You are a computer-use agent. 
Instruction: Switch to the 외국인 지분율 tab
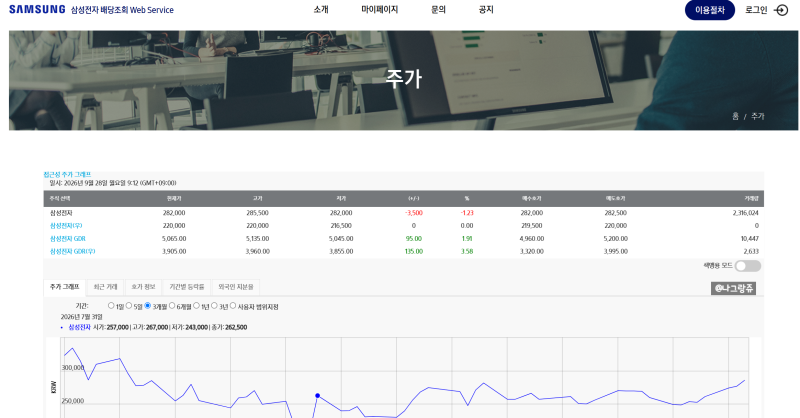(236, 287)
